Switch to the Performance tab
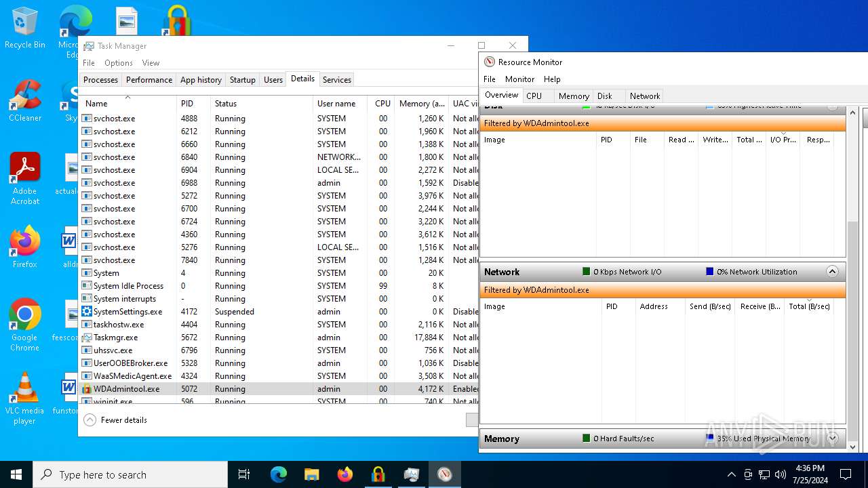 pyautogui.click(x=149, y=80)
